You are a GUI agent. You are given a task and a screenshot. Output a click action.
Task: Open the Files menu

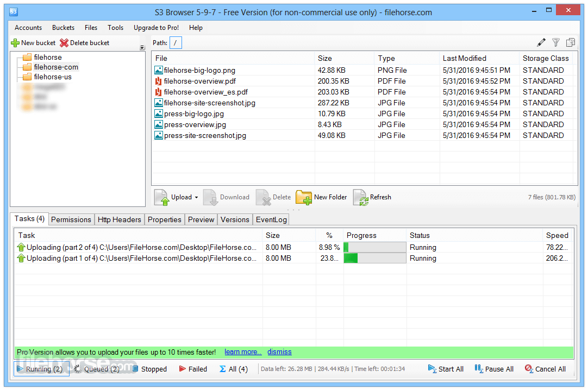click(91, 28)
